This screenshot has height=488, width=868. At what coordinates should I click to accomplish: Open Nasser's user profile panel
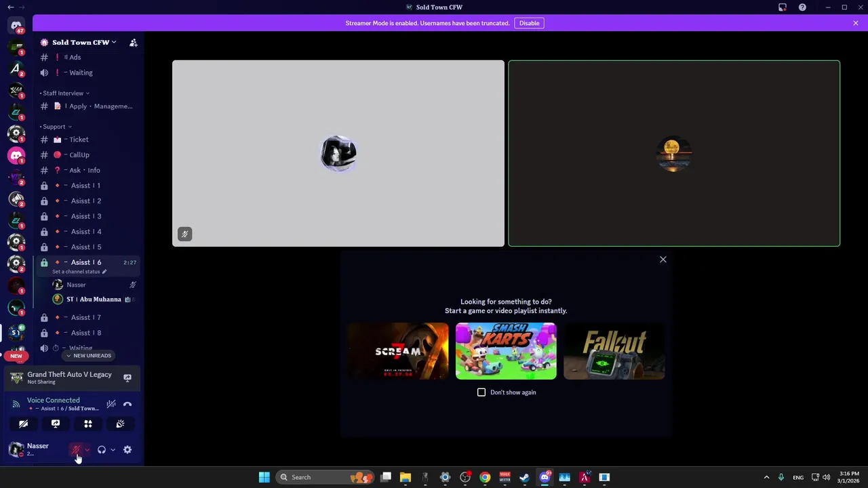point(35,449)
